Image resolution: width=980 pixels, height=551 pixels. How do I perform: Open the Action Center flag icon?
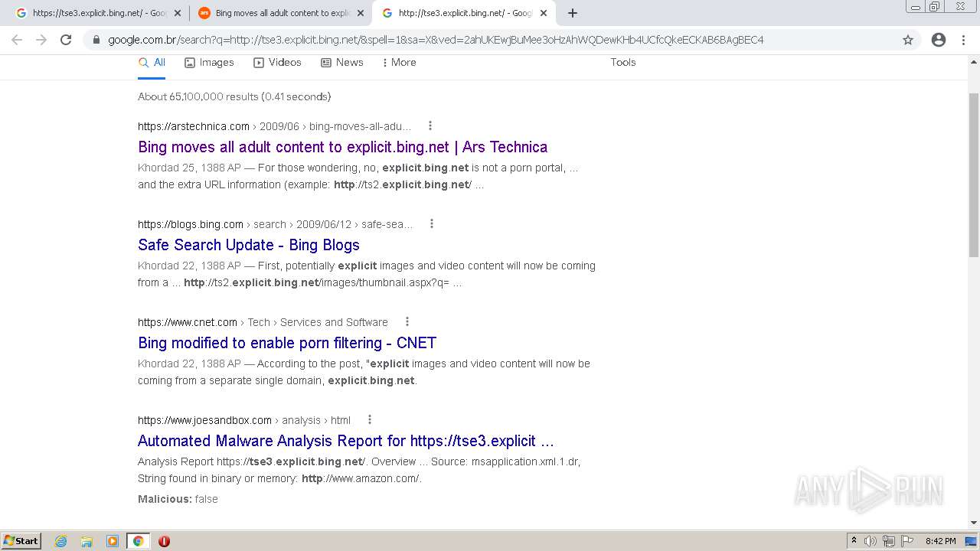[907, 541]
